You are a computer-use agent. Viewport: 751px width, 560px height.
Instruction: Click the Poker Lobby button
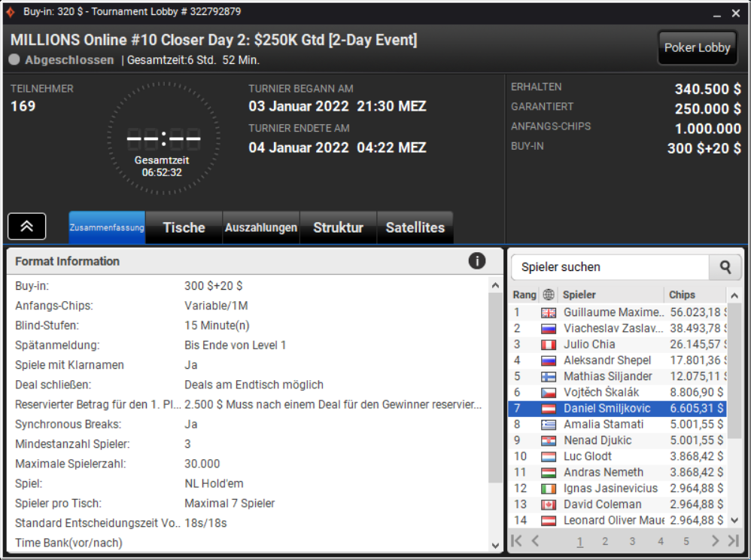click(697, 47)
